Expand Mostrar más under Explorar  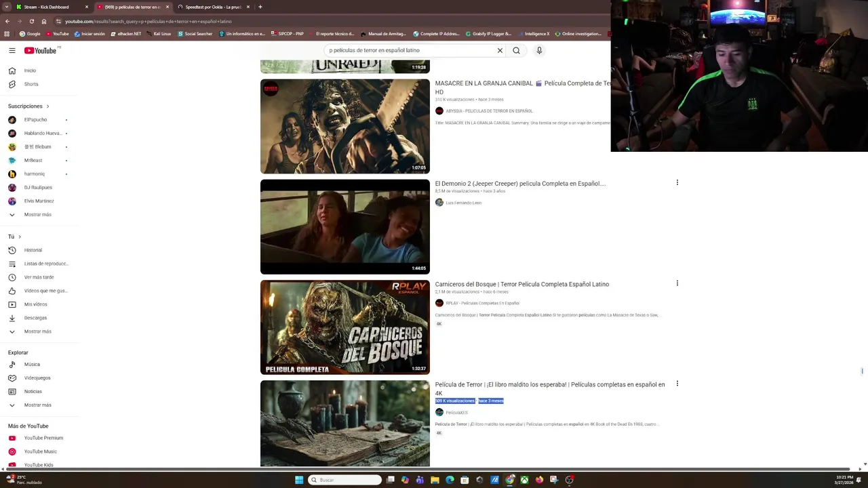pyautogui.click(x=39, y=405)
